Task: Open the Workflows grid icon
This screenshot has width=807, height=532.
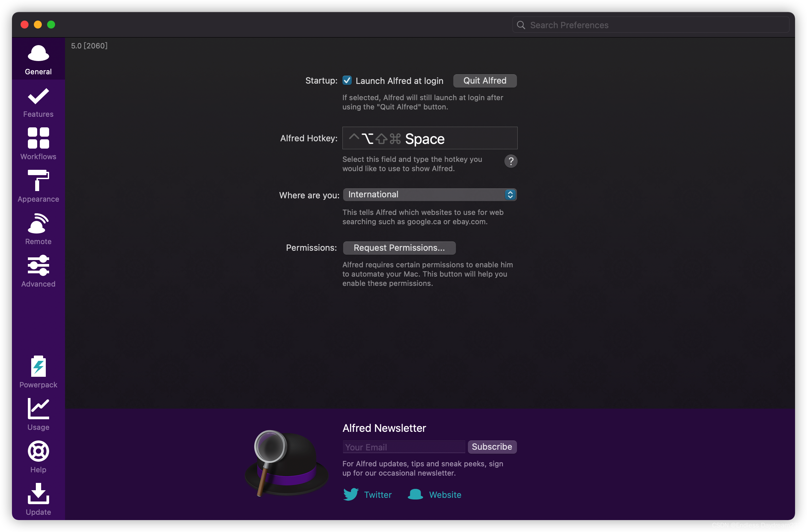Action: (38, 144)
